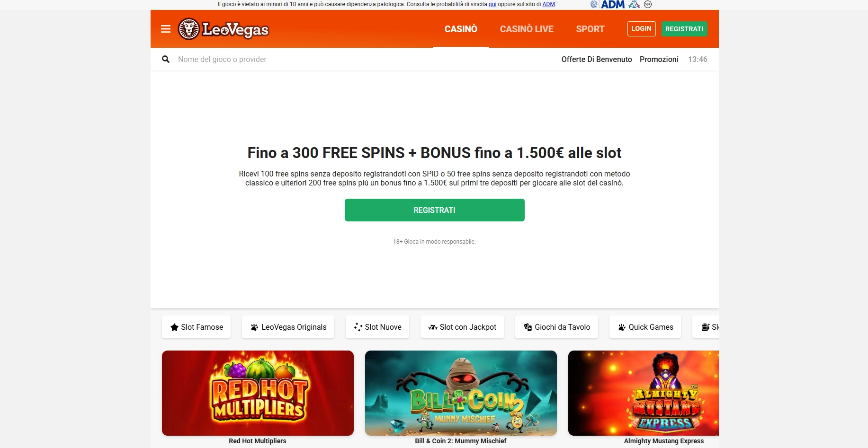Image resolution: width=868 pixels, height=448 pixels.
Task: Click the 18+ age restriction icon
Action: click(x=648, y=4)
